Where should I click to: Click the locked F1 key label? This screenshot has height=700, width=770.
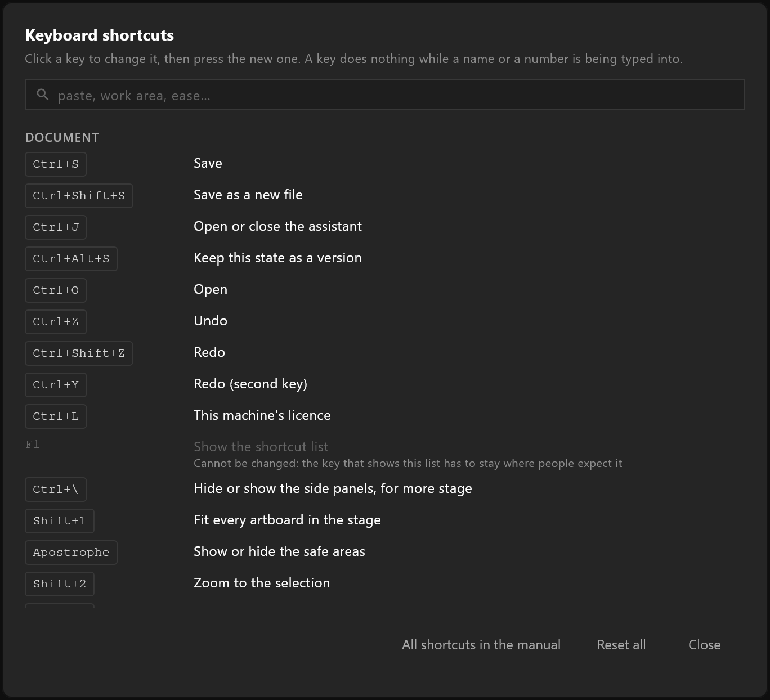pyautogui.click(x=33, y=445)
